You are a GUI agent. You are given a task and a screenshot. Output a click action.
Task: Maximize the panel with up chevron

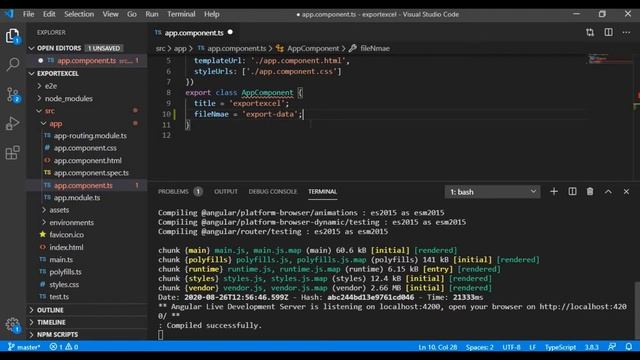[x=608, y=191]
